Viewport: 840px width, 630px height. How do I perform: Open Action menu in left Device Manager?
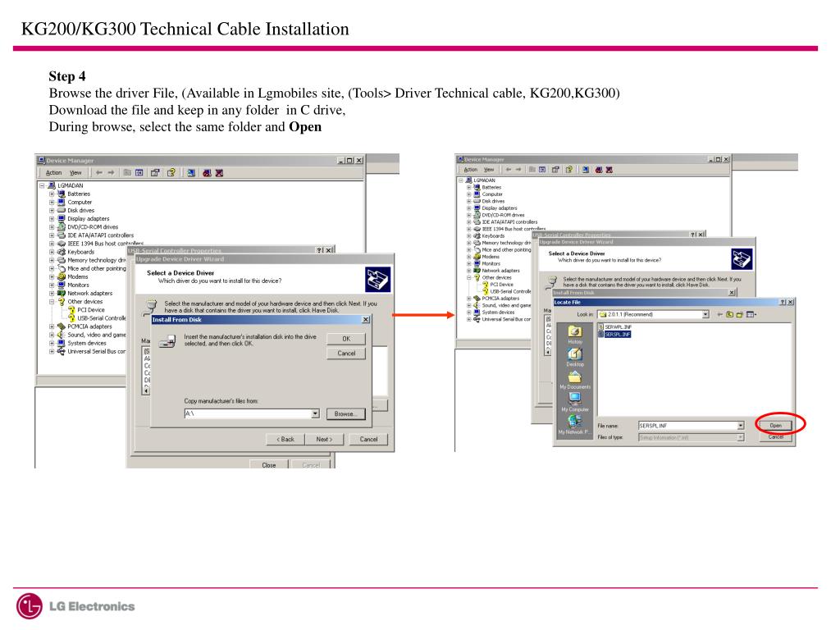pos(53,172)
